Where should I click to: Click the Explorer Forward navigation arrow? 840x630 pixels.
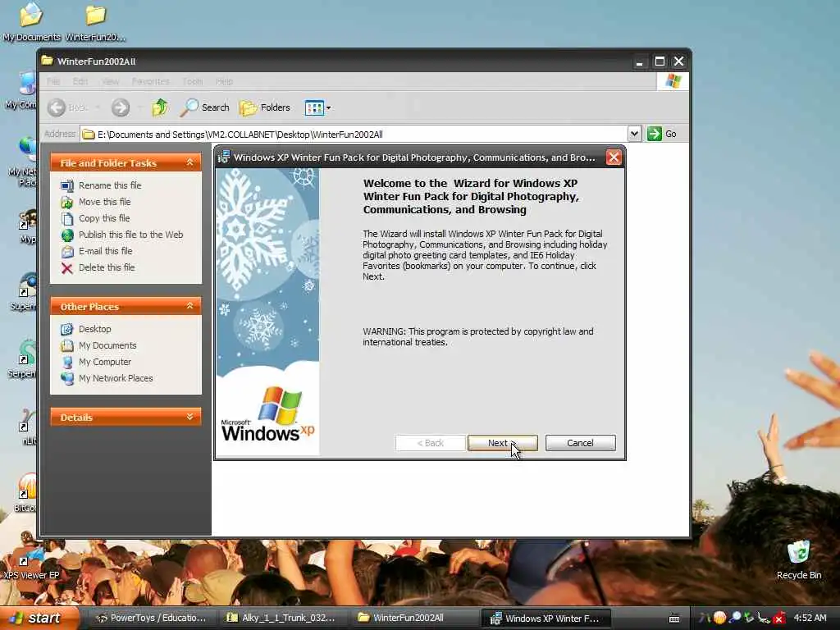121,107
